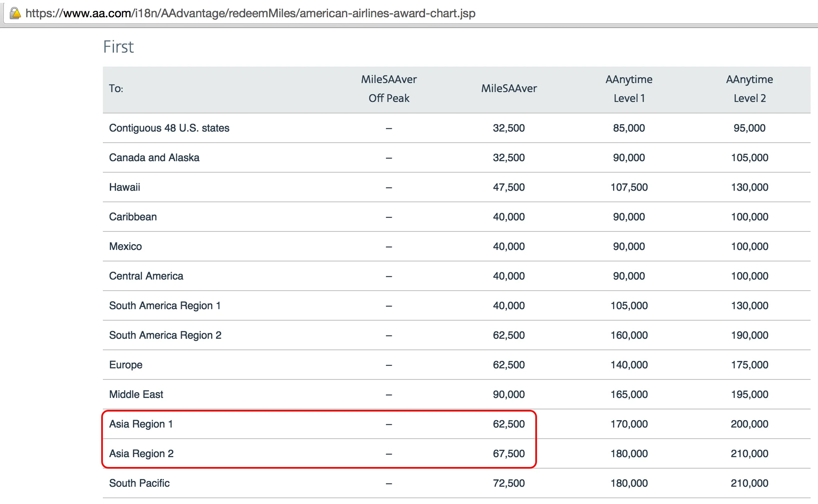Click the aa.com URL address field

point(250,14)
